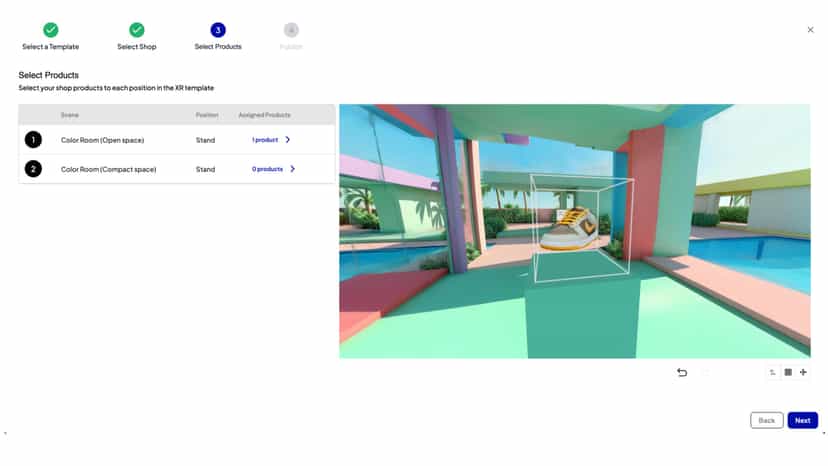Screen dimensions: 828x466
Task: Expand 1 product chevron for Open space
Action: point(288,140)
